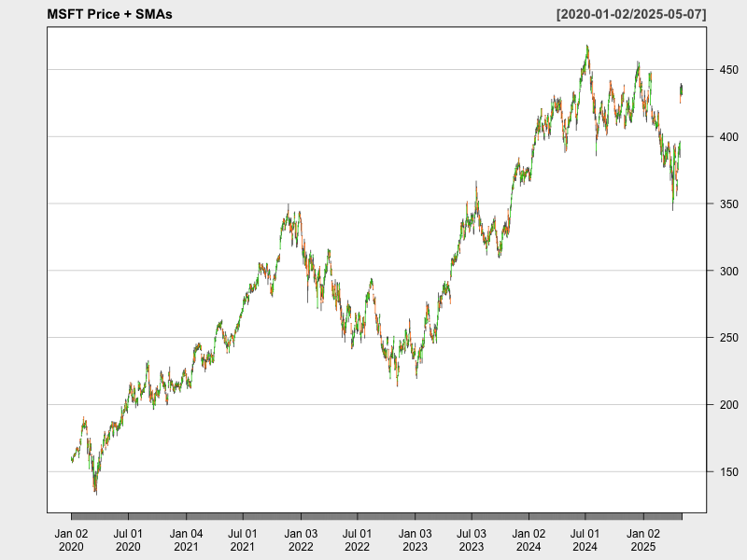Click the 'Jan 02 2024' x-axis label
This screenshot has width=747, height=560.
click(x=529, y=540)
